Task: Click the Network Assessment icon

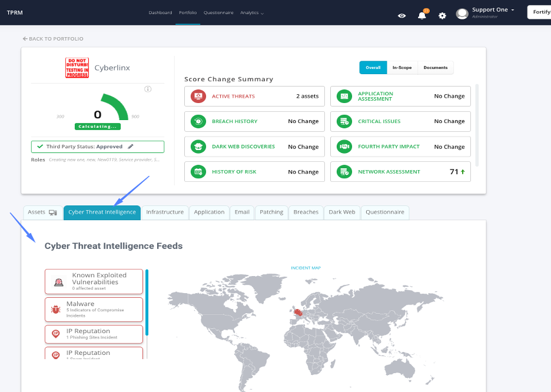Action: (x=344, y=171)
